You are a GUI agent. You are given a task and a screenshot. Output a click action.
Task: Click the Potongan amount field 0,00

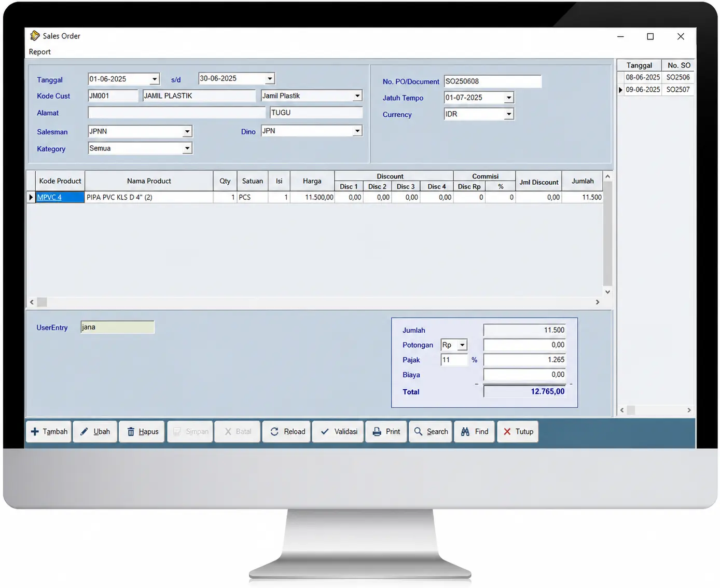click(x=524, y=345)
